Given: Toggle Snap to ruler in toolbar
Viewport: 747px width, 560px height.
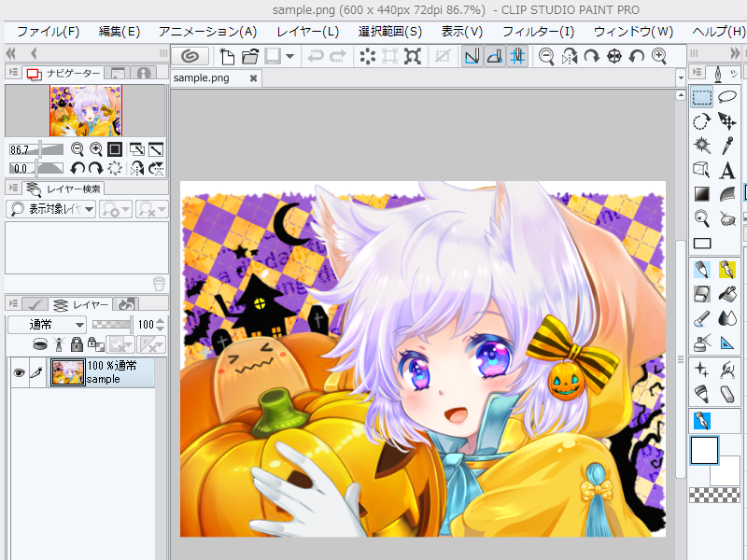Looking at the screenshot, I should pos(472,56).
